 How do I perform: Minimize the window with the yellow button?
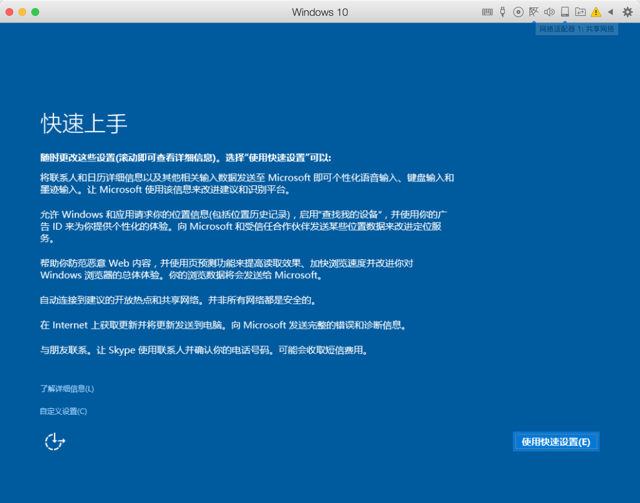click(x=22, y=12)
